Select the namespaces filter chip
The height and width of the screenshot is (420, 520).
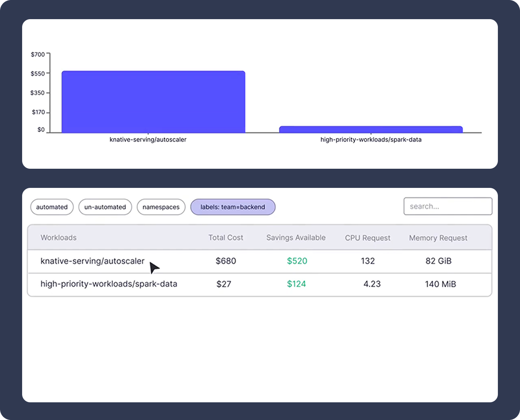(x=161, y=207)
